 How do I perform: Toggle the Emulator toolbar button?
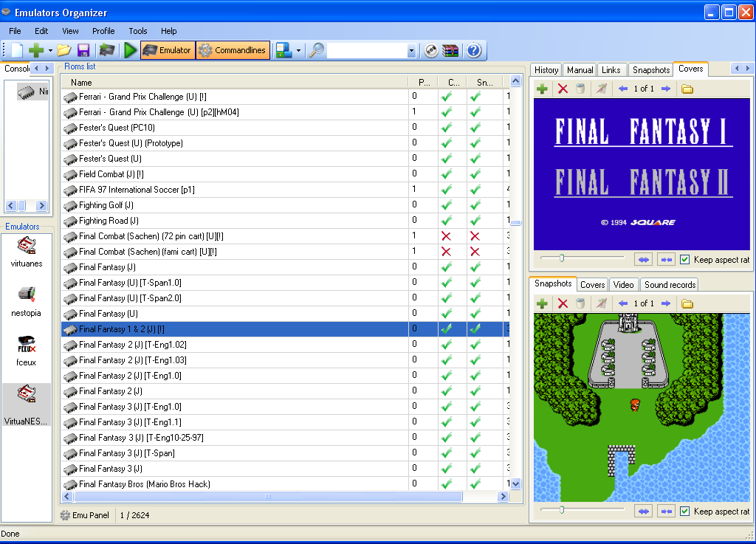pos(168,50)
